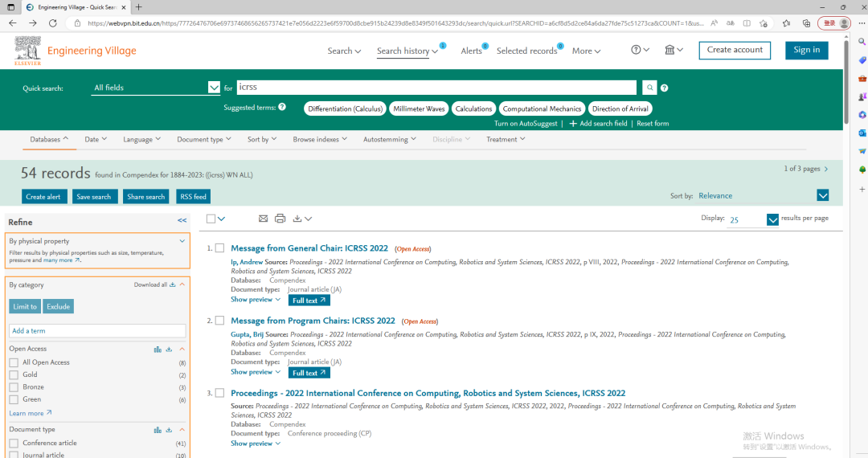
Task: Open Selected records
Action: [527, 51]
